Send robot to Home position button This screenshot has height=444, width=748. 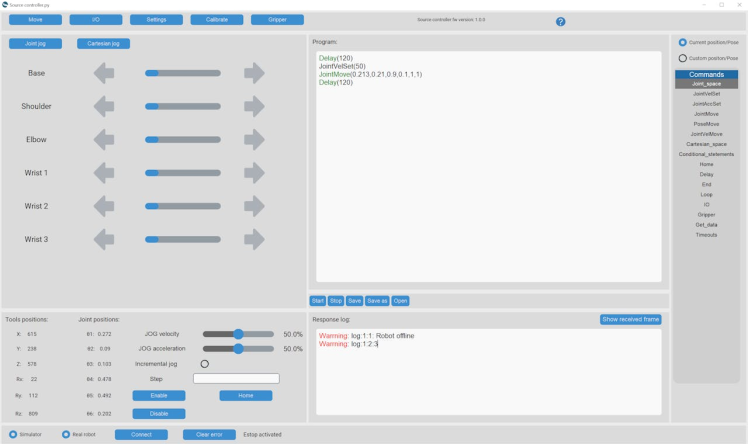pyautogui.click(x=246, y=396)
